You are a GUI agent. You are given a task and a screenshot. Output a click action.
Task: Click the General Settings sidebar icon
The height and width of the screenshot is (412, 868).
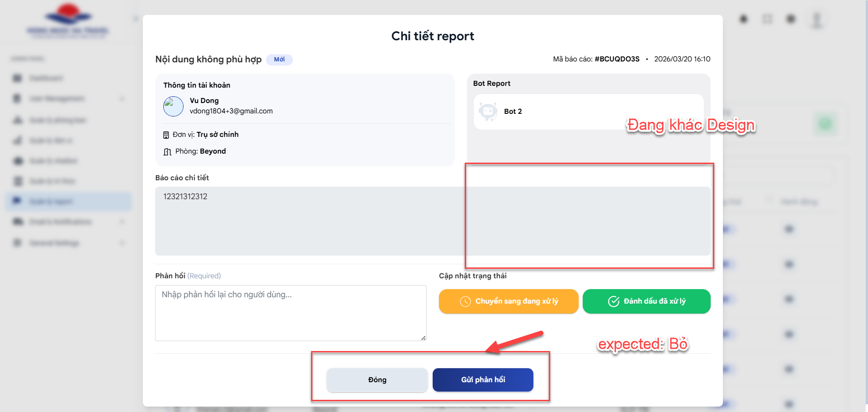click(x=17, y=243)
